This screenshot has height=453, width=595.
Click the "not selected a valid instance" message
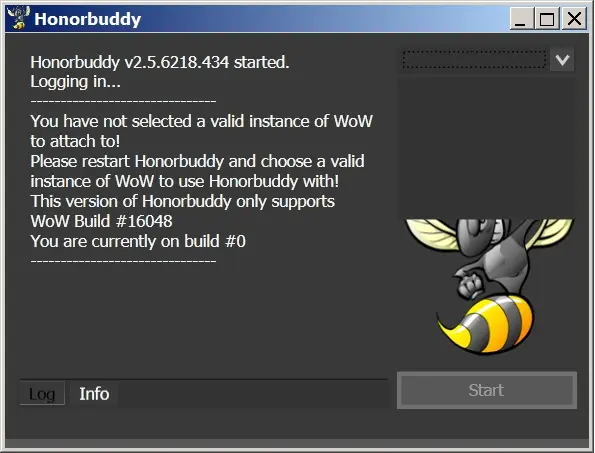pos(201,122)
